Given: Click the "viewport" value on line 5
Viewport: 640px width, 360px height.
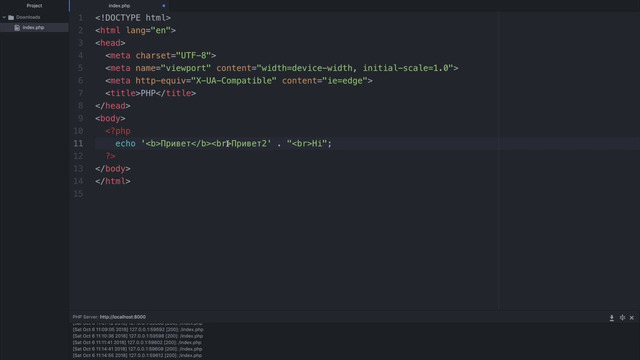Looking at the screenshot, I should click(x=186, y=68).
